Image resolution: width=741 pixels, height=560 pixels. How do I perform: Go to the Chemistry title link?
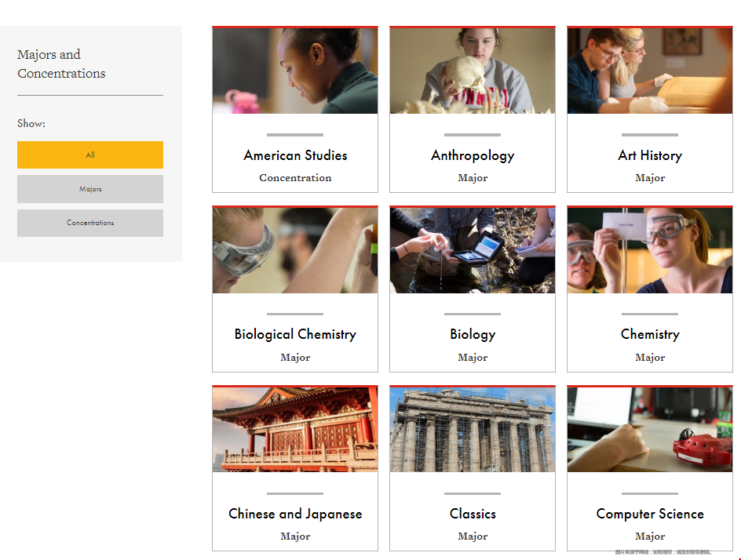650,335
